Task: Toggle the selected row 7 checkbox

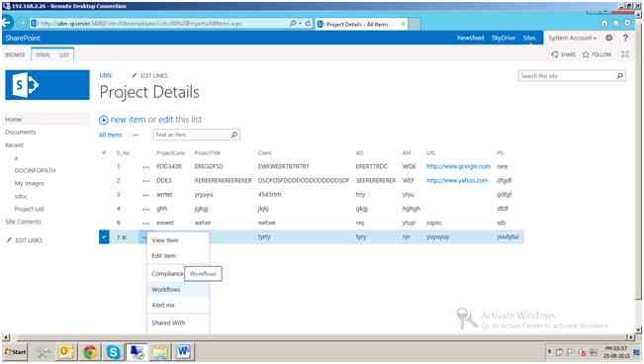Action: [x=104, y=236]
